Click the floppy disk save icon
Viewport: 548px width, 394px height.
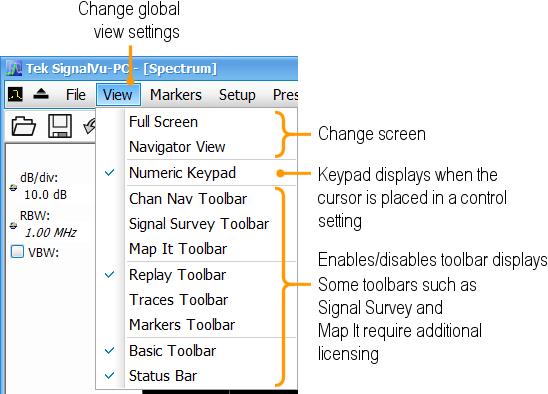point(60,126)
